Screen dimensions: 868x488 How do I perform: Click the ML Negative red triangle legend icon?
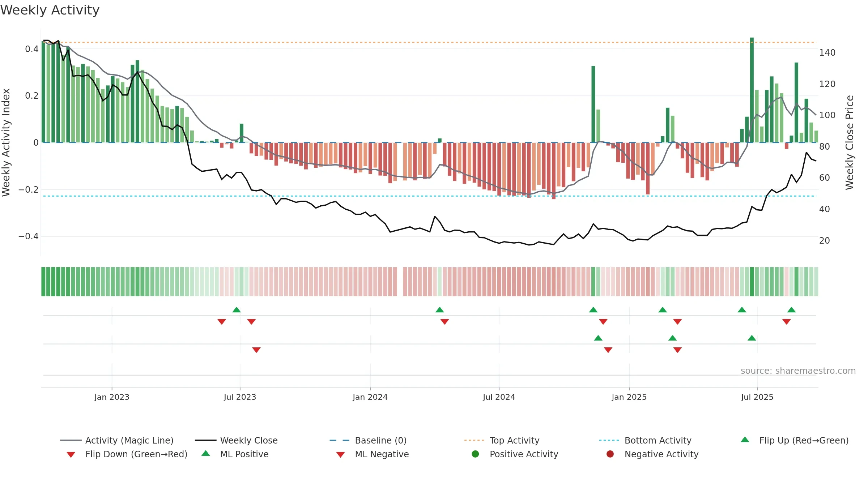click(x=340, y=455)
